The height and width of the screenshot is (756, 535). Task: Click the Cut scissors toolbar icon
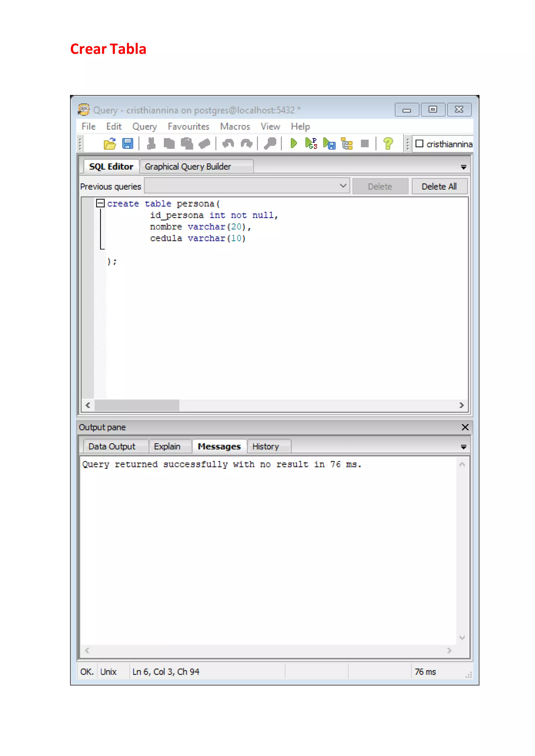click(x=151, y=144)
